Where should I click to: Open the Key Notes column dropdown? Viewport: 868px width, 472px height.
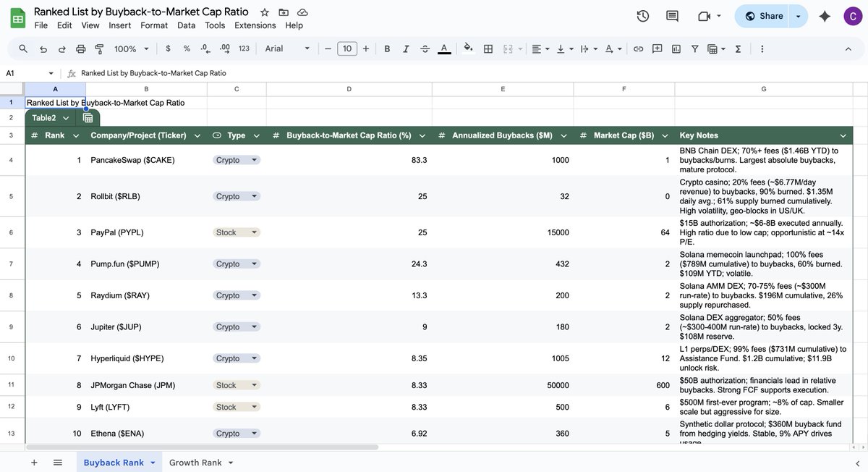[x=843, y=135]
